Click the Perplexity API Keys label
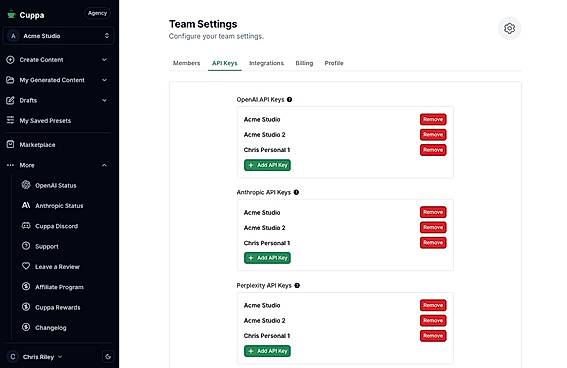This screenshot has width=567, height=368. pyautogui.click(x=264, y=285)
